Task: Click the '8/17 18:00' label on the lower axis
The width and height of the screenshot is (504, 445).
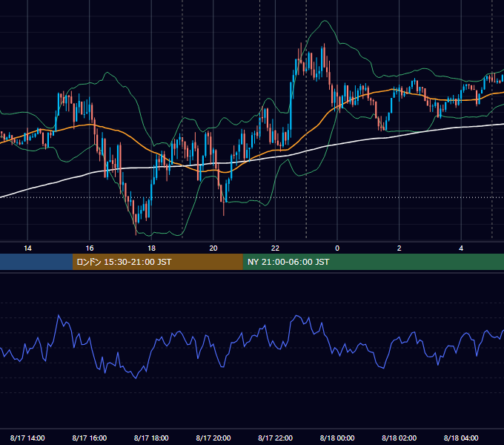Action: [x=151, y=438]
